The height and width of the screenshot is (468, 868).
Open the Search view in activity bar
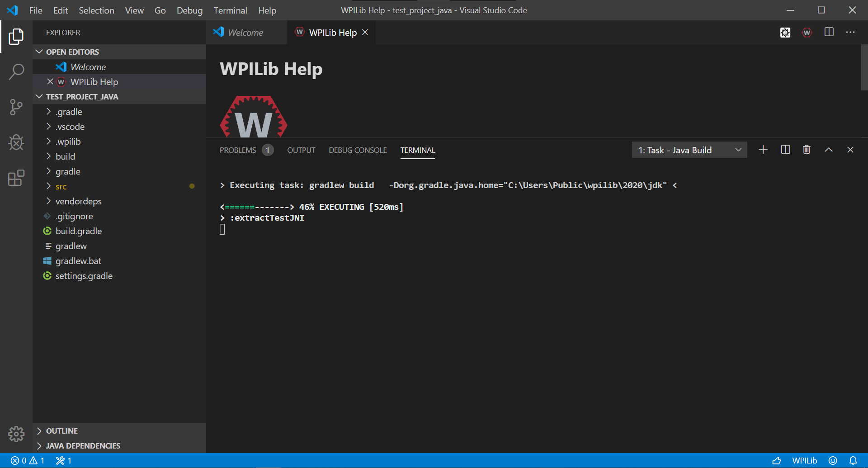pos(16,72)
